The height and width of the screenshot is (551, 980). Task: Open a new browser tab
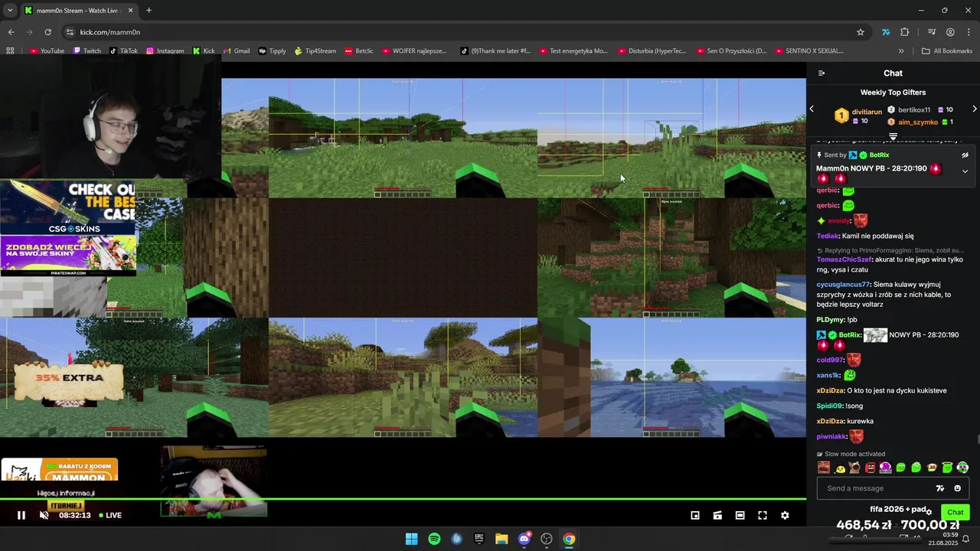pos(149,11)
